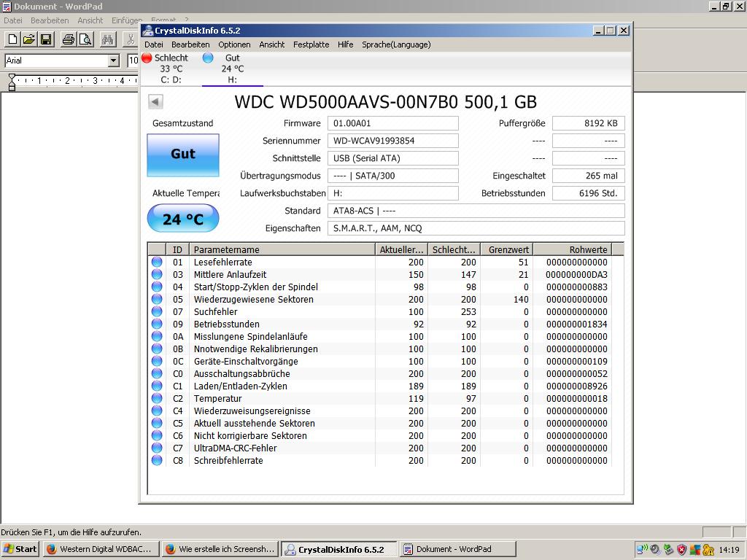
Task: Click the Grenzwert column header
Action: click(506, 249)
